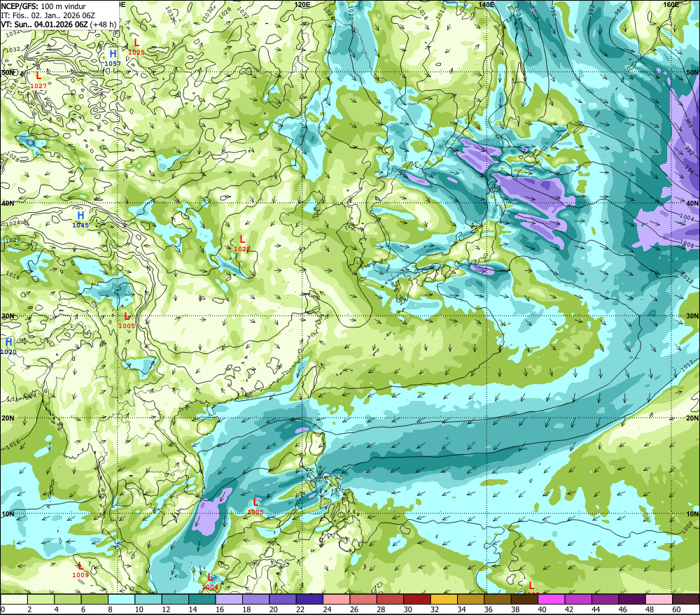This screenshot has width=700, height=615.
Task: Pick the dark teal 14–16 legend swatch
Action: [x=202, y=599]
